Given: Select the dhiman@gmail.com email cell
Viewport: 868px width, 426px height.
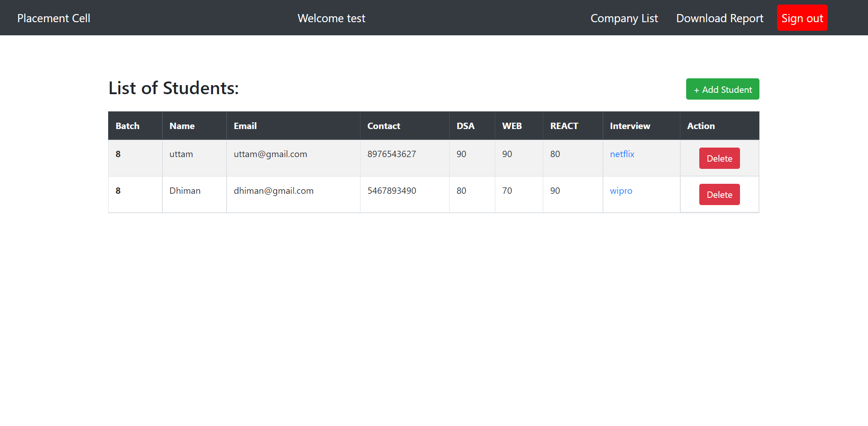Looking at the screenshot, I should point(273,191).
